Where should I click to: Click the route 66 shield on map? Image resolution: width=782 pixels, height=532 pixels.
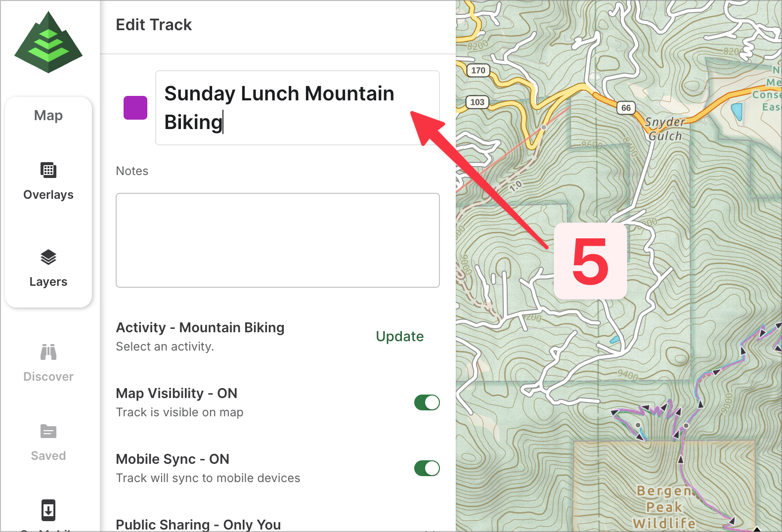[626, 108]
